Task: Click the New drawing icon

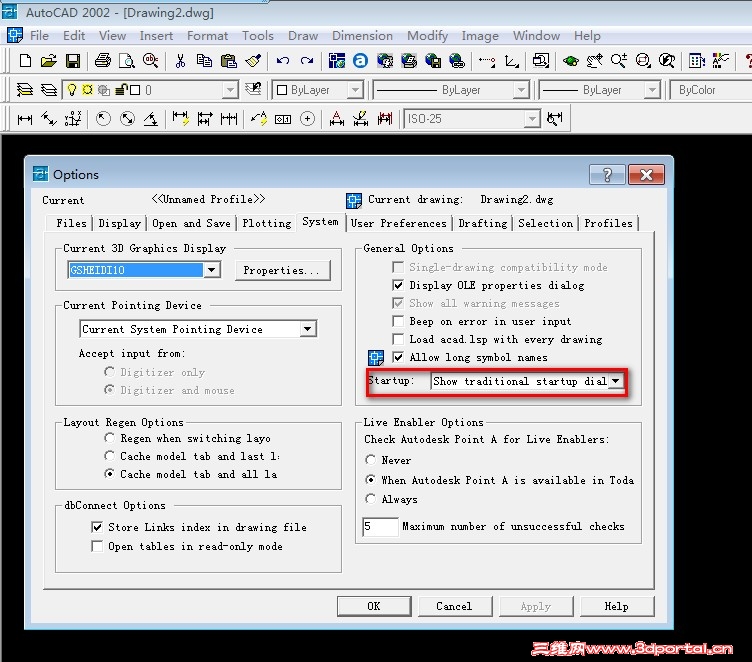Action: click(x=25, y=61)
